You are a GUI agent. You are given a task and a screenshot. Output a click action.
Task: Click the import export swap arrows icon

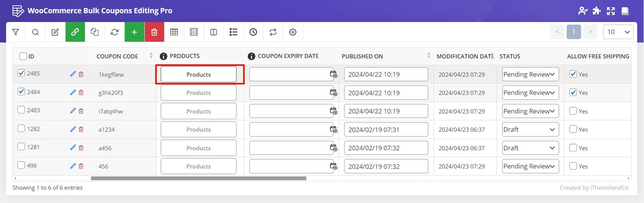click(x=273, y=32)
